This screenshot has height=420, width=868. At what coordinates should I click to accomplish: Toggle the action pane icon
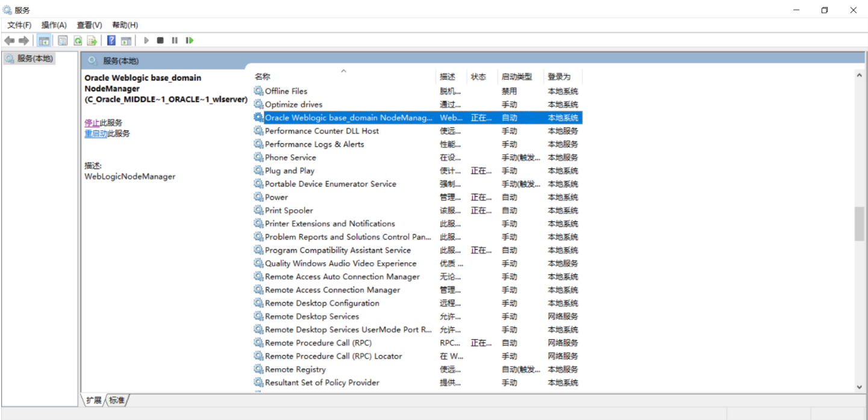125,40
